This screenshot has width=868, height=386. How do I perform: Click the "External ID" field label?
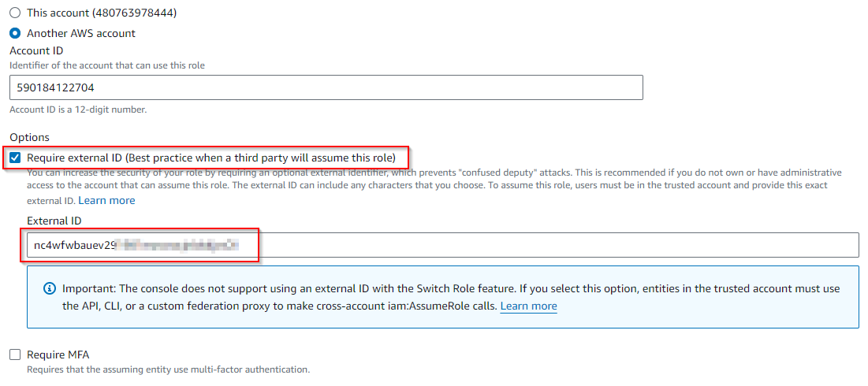click(x=54, y=221)
